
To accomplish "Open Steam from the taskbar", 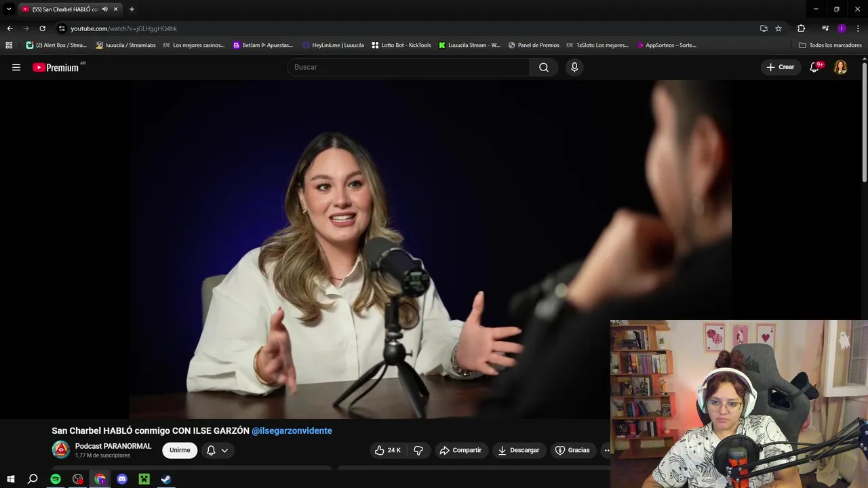I will [x=165, y=479].
